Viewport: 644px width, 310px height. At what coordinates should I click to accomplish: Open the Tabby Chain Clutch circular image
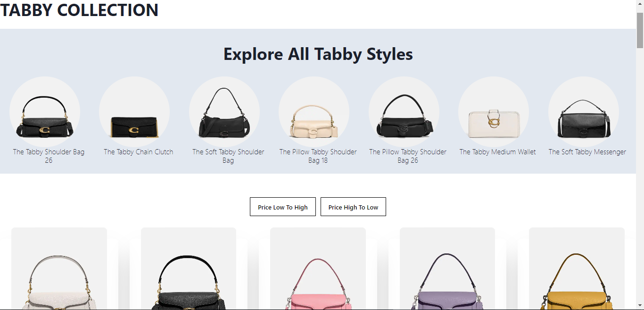pyautogui.click(x=134, y=112)
